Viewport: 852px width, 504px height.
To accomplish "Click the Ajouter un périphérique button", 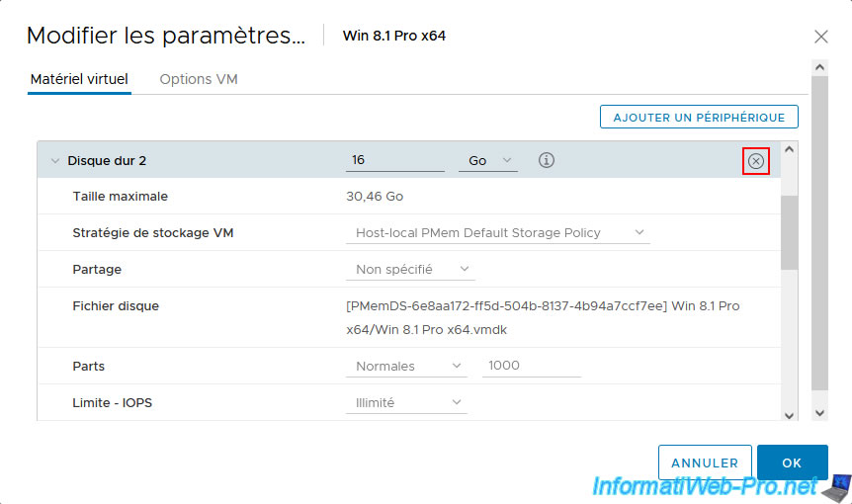I will tap(699, 117).
